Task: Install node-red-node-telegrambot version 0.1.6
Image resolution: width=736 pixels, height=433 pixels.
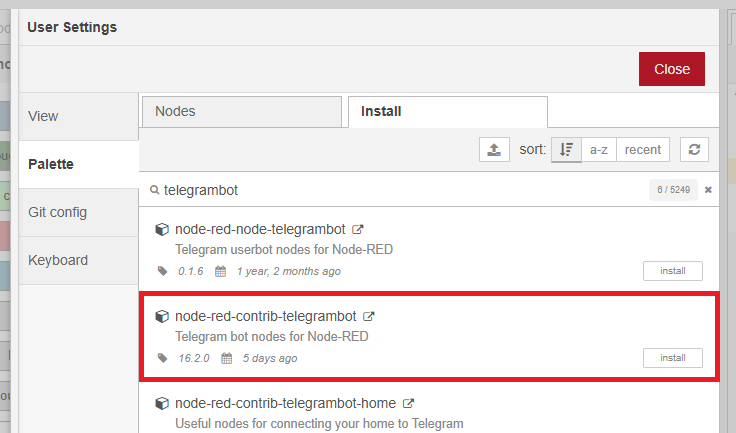Action: tap(672, 271)
